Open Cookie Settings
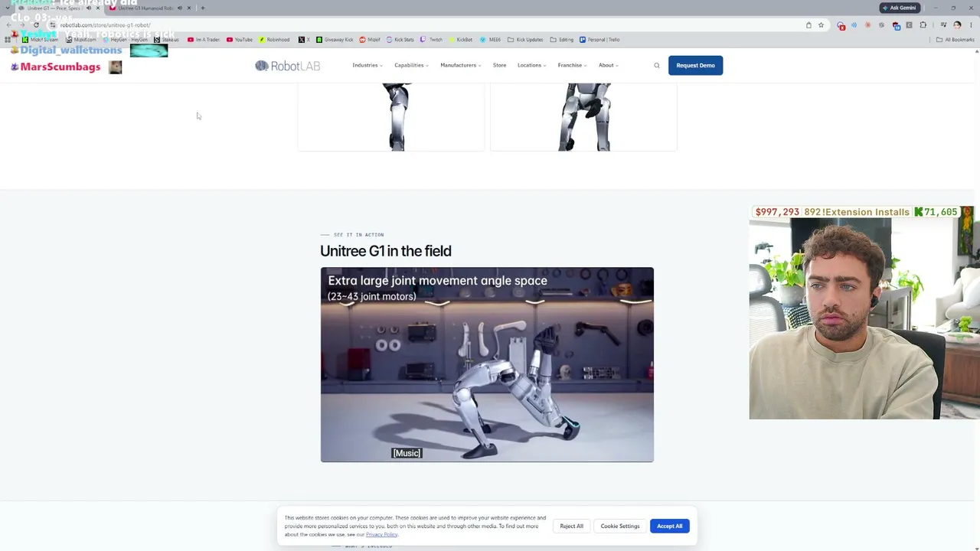Screen dimensions: 980x551 click(620, 527)
